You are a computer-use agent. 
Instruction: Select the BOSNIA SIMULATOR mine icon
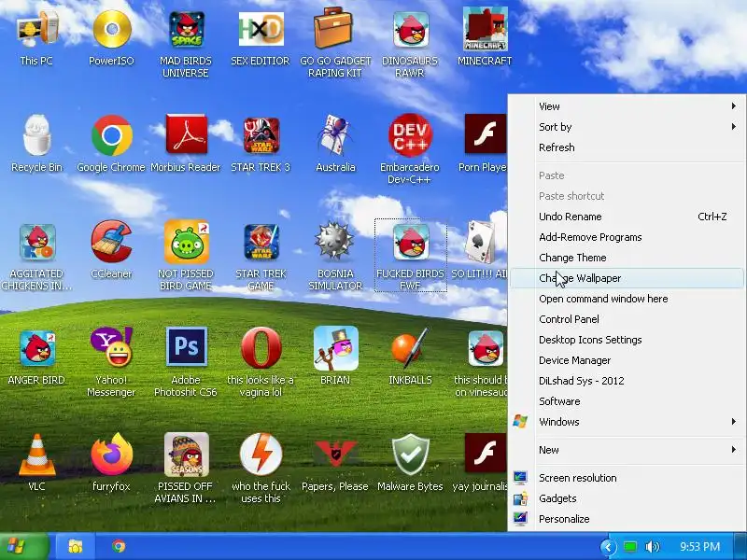335,242
